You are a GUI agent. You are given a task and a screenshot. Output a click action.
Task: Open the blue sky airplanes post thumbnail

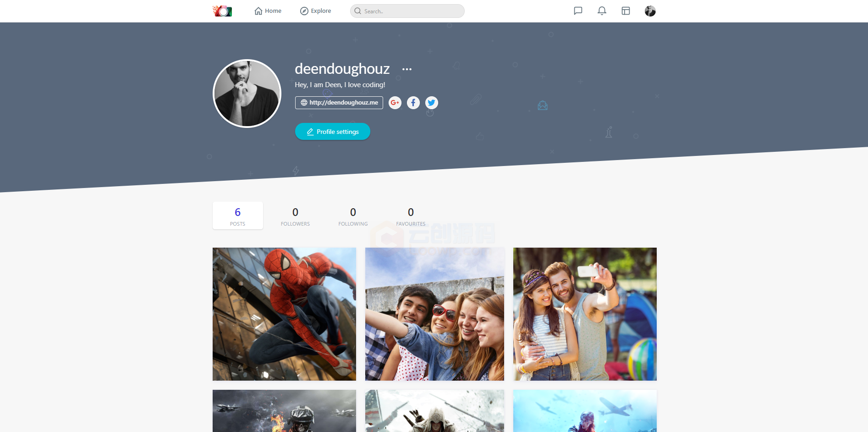[x=585, y=411]
